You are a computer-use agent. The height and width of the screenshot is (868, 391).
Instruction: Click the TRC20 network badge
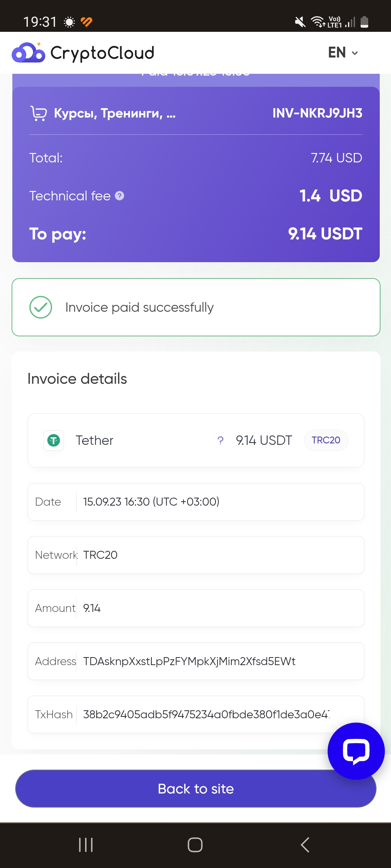pyautogui.click(x=326, y=440)
